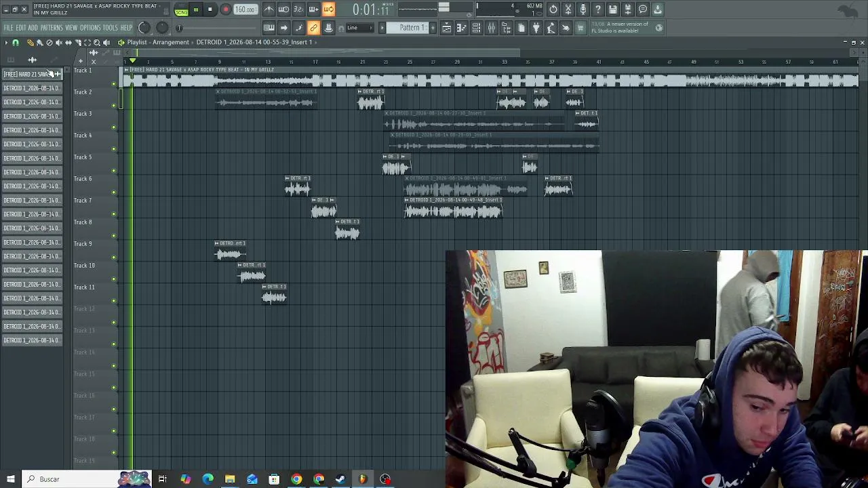The width and height of the screenshot is (868, 488).
Task: Click the stamp hat icon
Action: [329, 28]
